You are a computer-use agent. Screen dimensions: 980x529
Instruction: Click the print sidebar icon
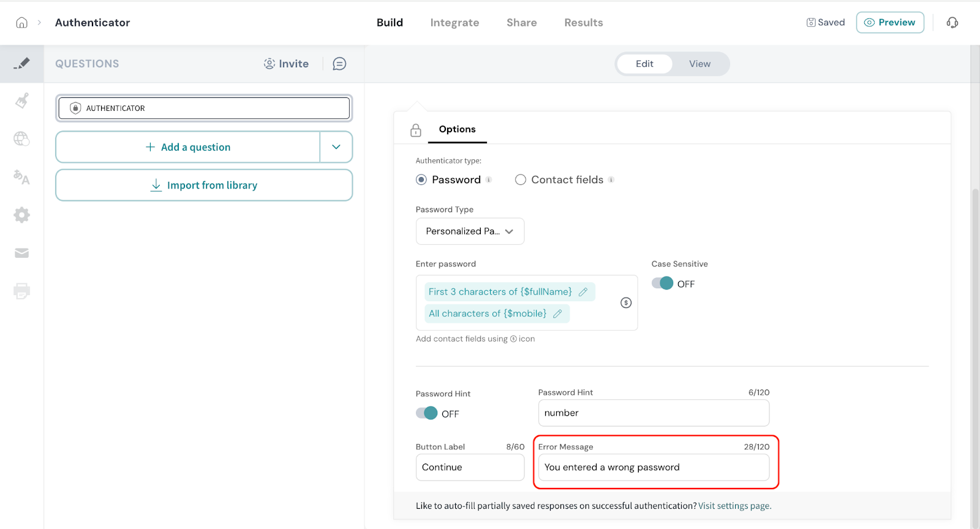[21, 291]
